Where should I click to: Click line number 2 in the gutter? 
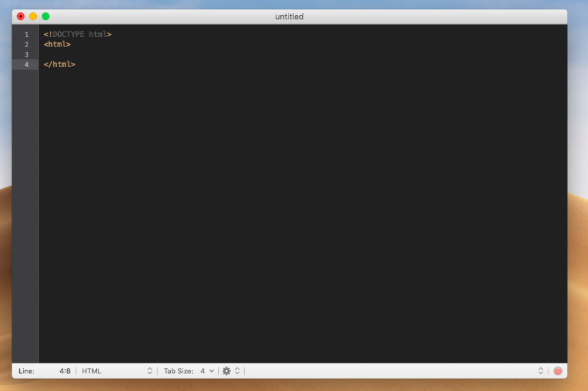[x=26, y=44]
